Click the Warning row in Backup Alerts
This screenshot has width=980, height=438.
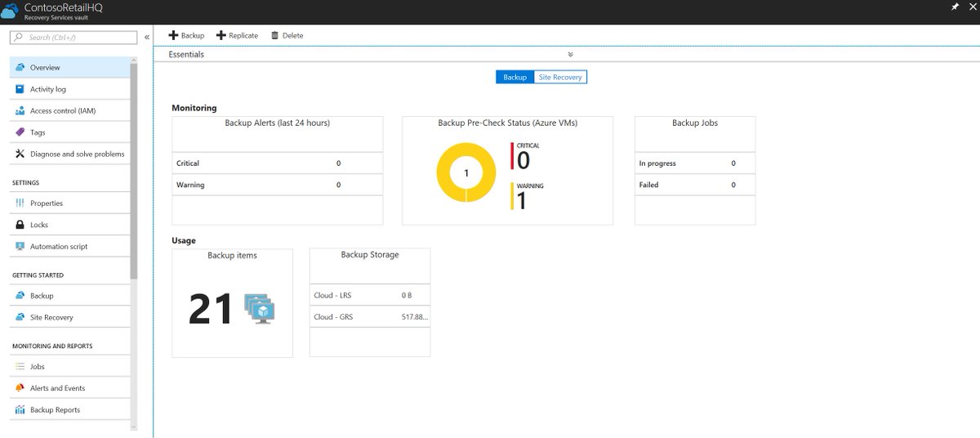278,185
